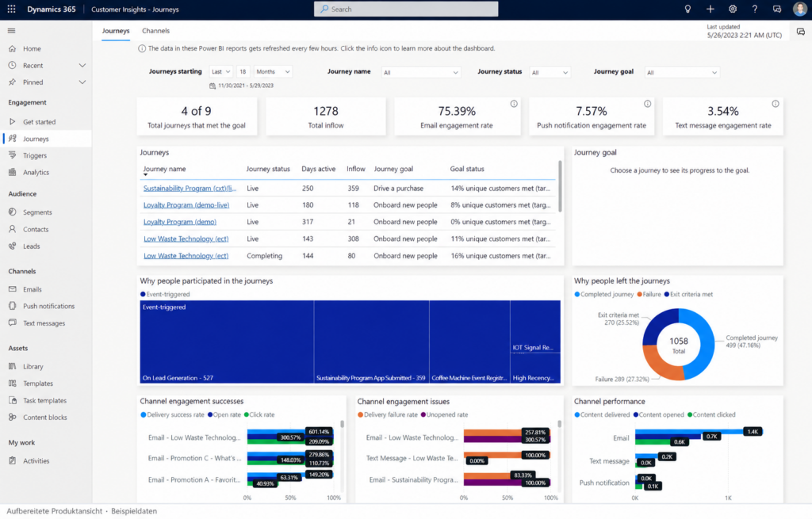812x519 pixels.
Task: Open Text messages in sidebar
Action: pyautogui.click(x=46, y=322)
